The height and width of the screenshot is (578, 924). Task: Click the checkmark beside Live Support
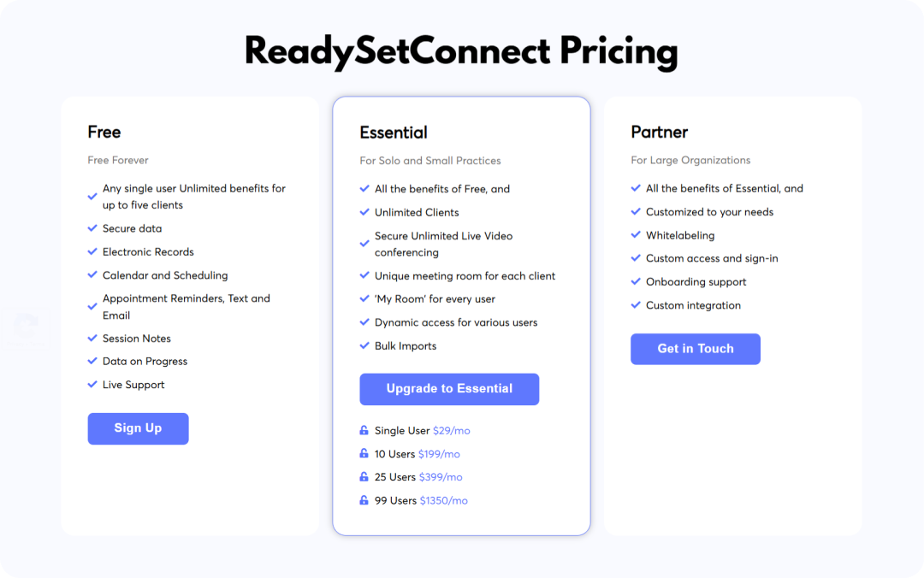(x=92, y=385)
